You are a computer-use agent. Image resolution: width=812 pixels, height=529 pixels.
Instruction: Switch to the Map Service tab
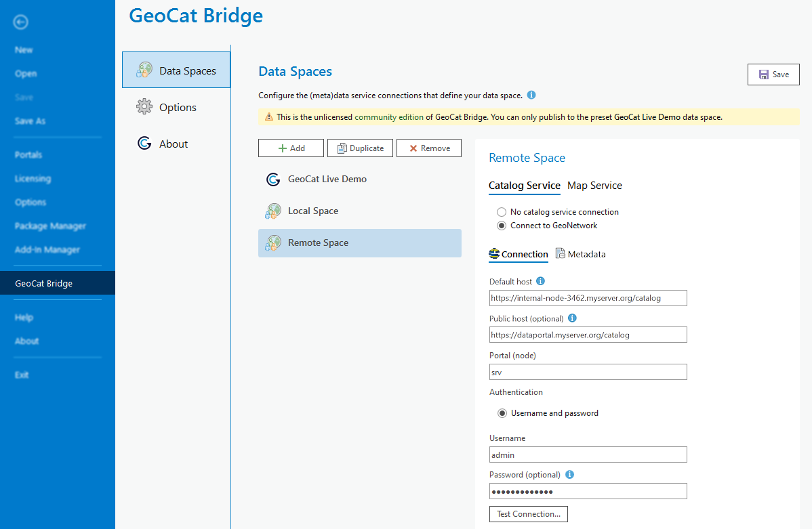(x=594, y=186)
